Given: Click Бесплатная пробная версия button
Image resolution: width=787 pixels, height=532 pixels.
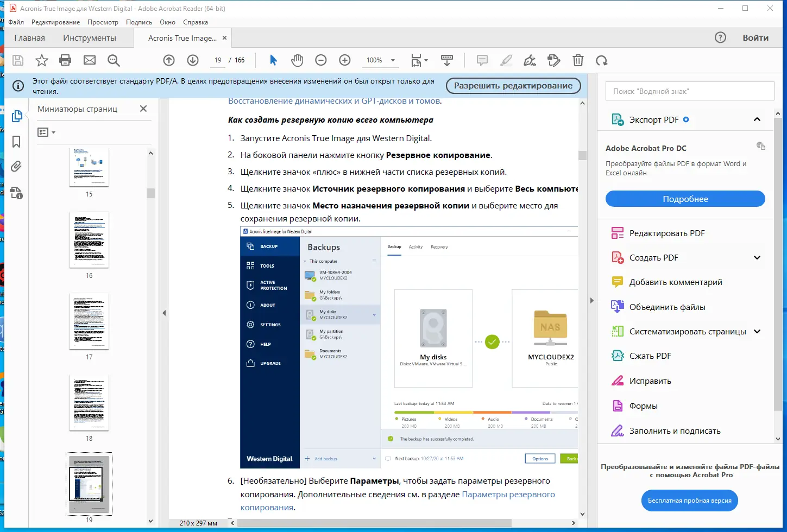Looking at the screenshot, I should pyautogui.click(x=690, y=501).
